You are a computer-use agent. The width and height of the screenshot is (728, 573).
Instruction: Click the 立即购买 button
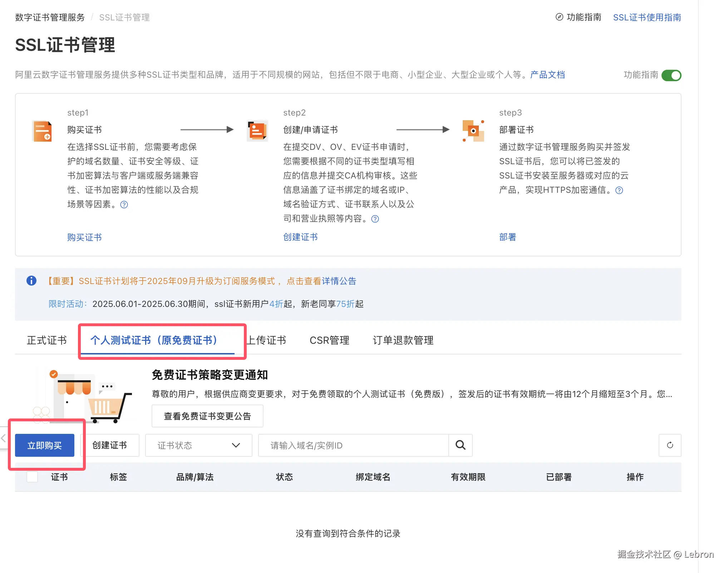(x=44, y=445)
